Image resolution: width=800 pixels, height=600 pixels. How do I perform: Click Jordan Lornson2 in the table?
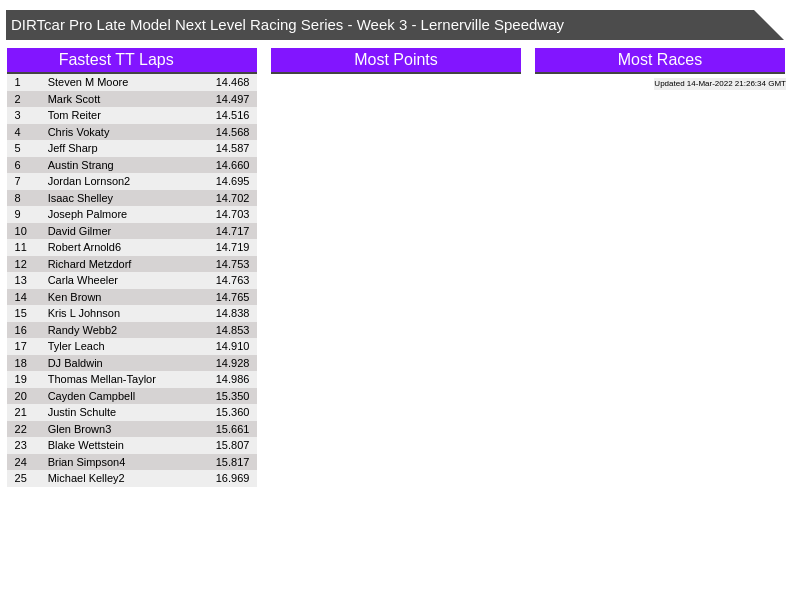point(89,181)
